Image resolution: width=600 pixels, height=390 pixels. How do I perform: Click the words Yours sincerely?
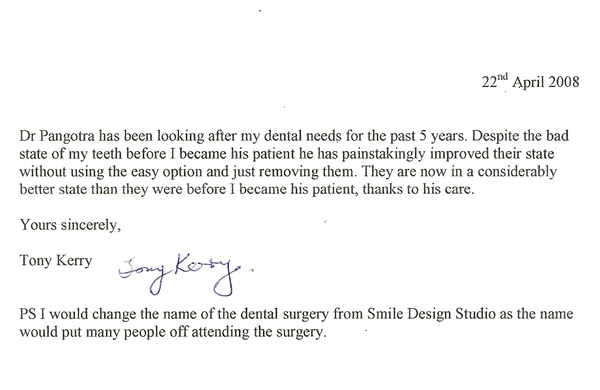(x=70, y=225)
